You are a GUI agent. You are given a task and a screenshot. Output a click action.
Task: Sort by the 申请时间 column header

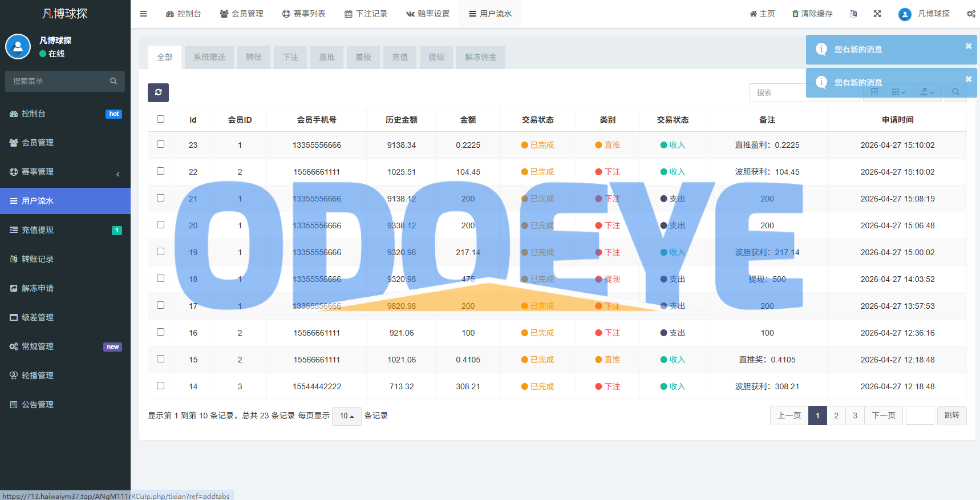coord(898,120)
